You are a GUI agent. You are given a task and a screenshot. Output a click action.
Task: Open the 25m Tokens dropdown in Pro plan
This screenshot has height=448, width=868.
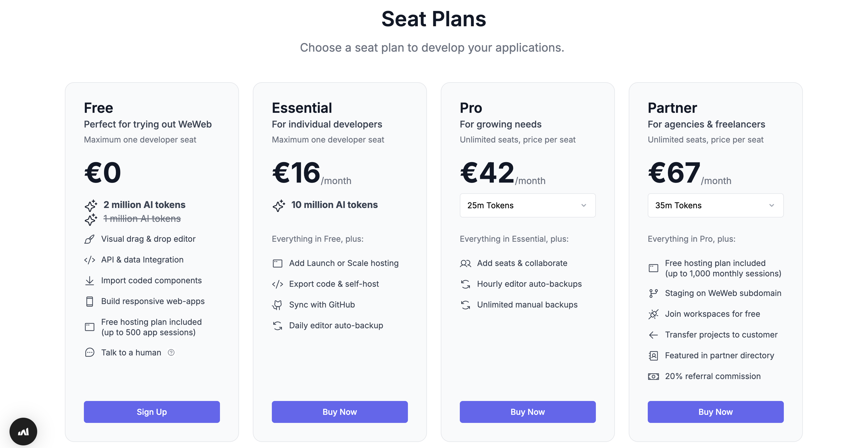pyautogui.click(x=528, y=205)
